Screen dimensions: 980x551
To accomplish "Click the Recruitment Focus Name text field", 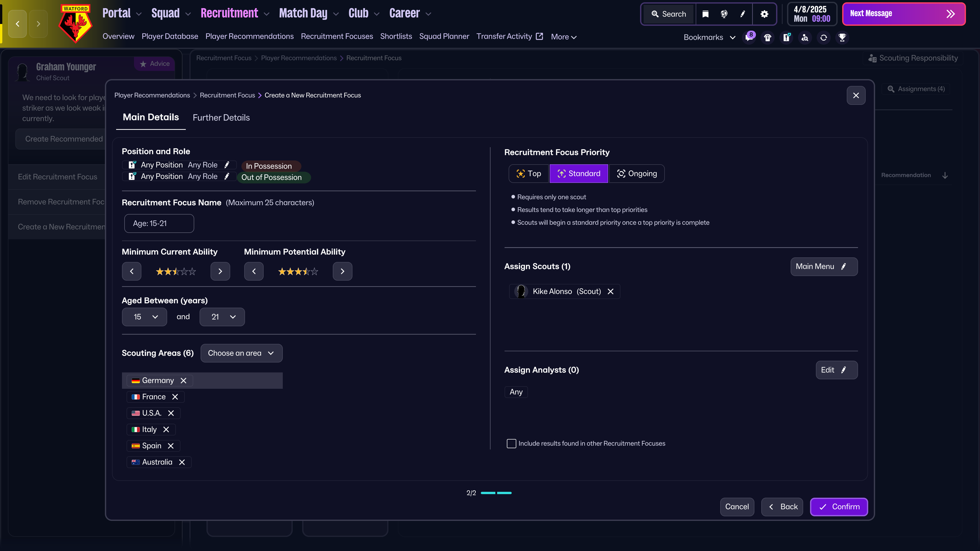I will (159, 223).
